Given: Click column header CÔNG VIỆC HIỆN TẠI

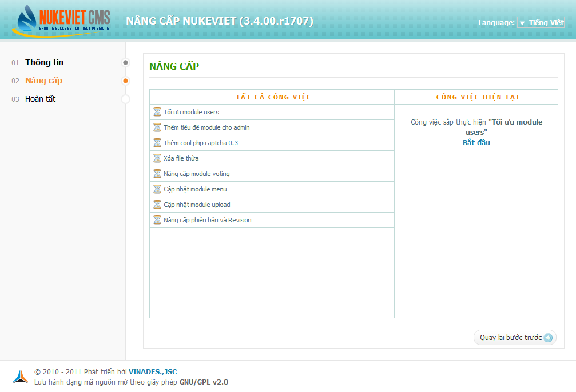Looking at the screenshot, I should [x=478, y=97].
